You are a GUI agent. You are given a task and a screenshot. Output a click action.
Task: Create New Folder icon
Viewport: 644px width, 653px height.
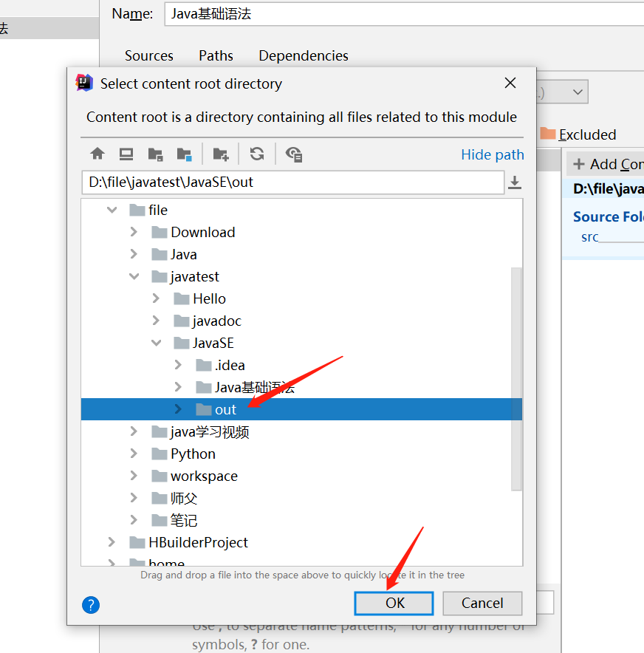221,154
